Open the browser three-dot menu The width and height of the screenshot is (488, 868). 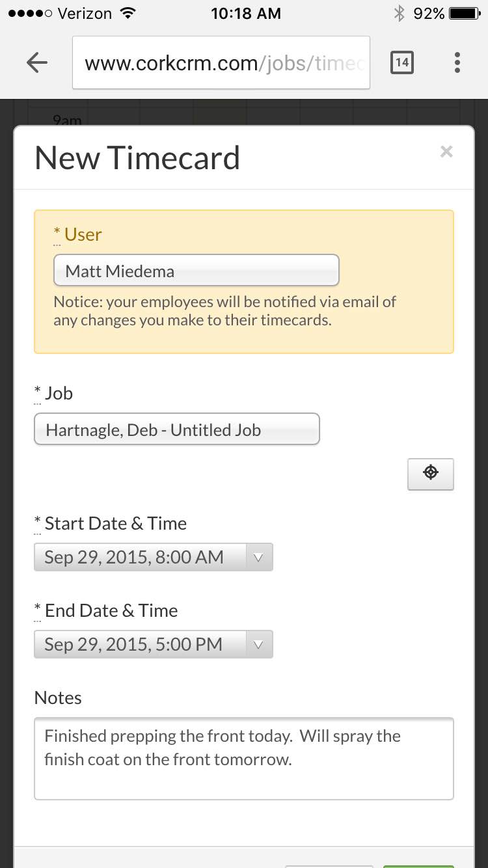457,62
